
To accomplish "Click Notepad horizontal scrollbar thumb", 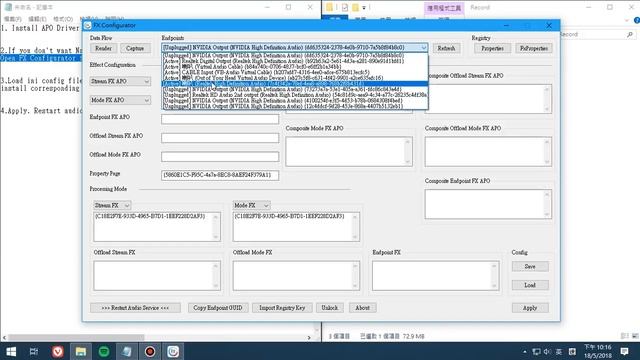I will [76, 338].
